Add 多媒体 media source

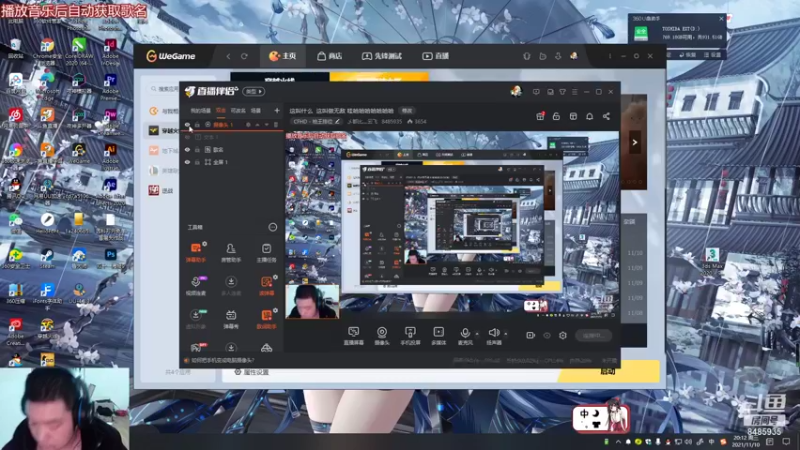pos(438,336)
